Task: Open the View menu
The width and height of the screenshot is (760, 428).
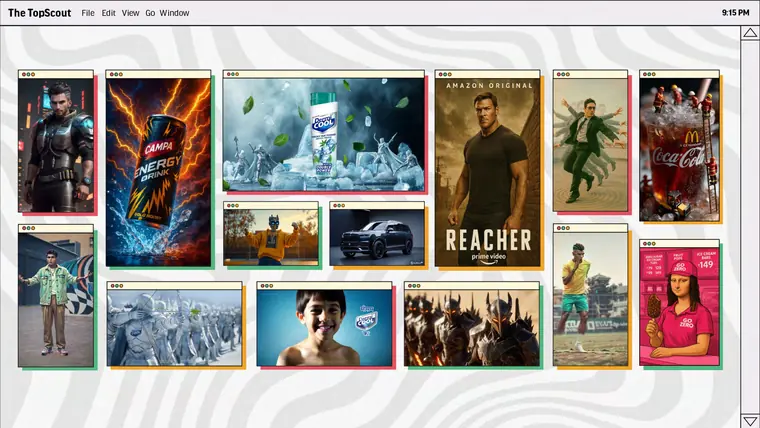Action: [x=130, y=13]
